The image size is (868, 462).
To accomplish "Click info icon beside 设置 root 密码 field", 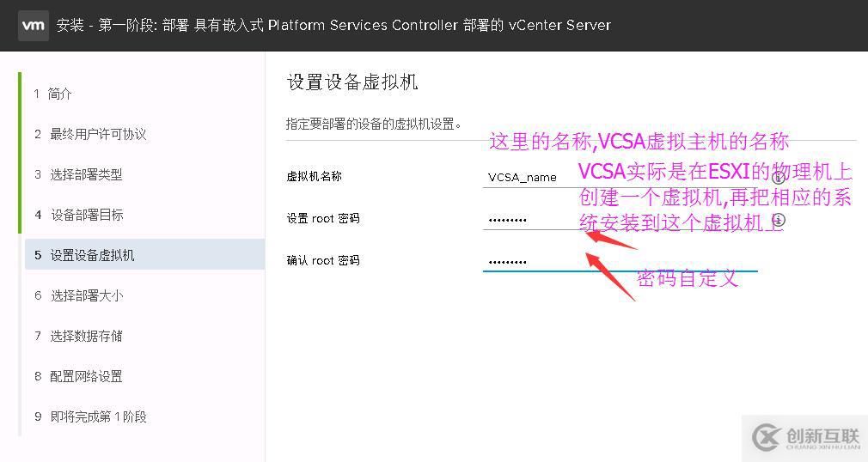I will (779, 220).
